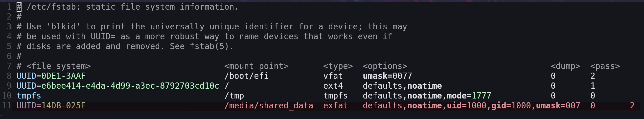The height and width of the screenshot is (119, 644).
Task: Select the exfat type text
Action: pyautogui.click(x=336, y=105)
